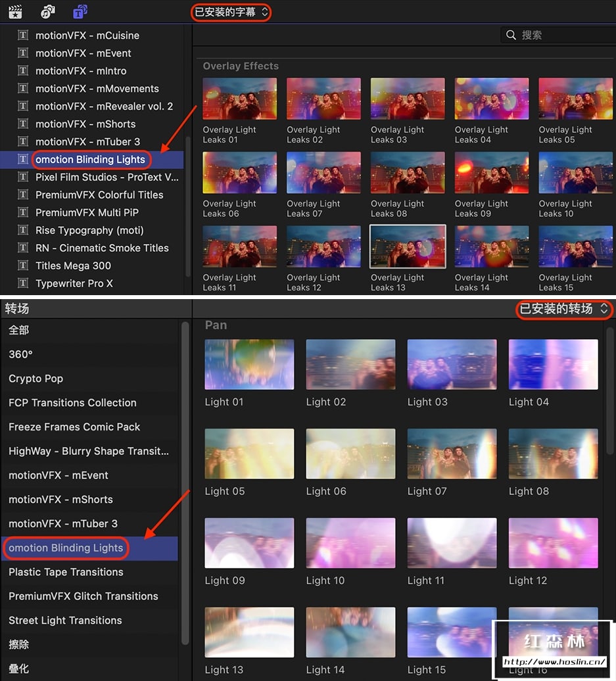Open the Photos and Audio sidebar icon
The width and height of the screenshot is (616, 681).
click(48, 12)
